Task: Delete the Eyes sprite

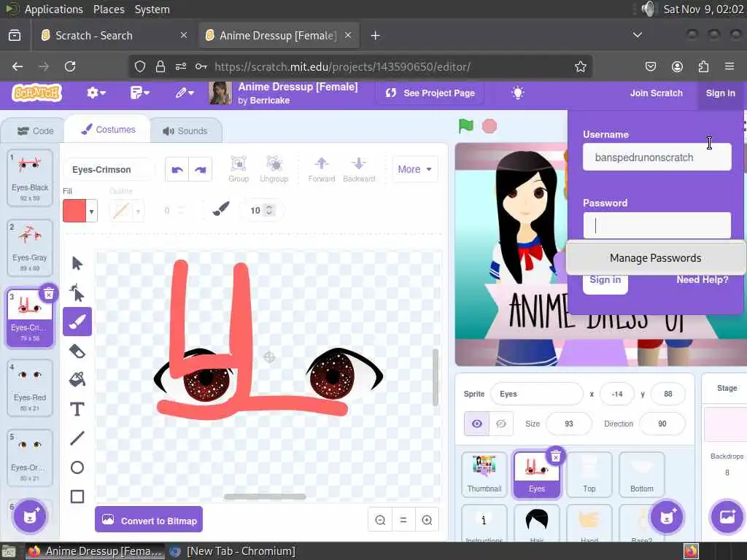Action: point(555,456)
